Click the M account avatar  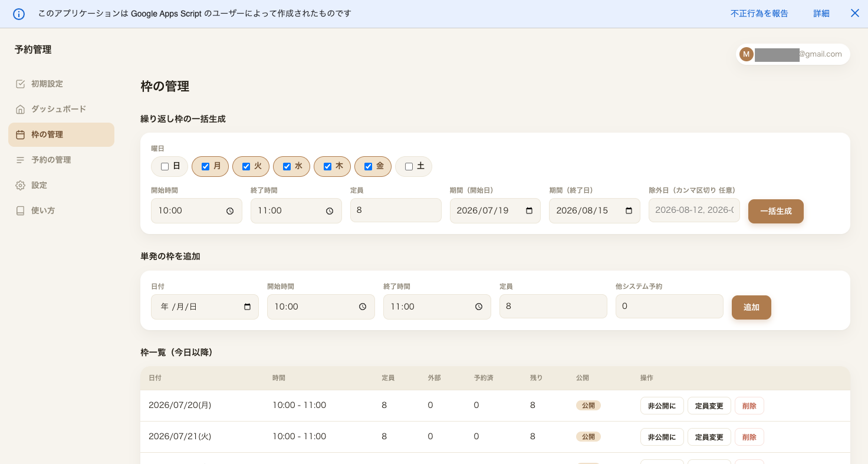pyautogui.click(x=747, y=54)
